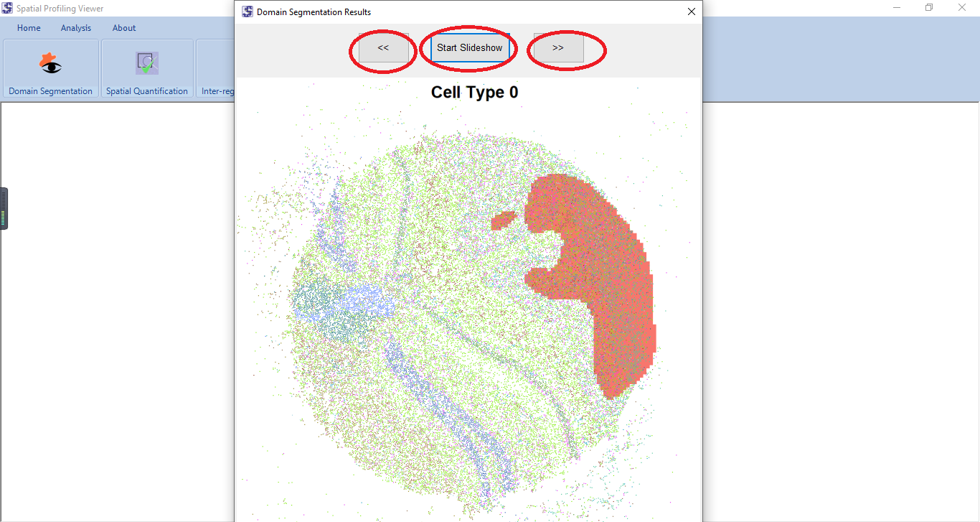This screenshot has width=980, height=522.
Task: Close the Domain Segmentation Results dialog
Action: (x=692, y=12)
